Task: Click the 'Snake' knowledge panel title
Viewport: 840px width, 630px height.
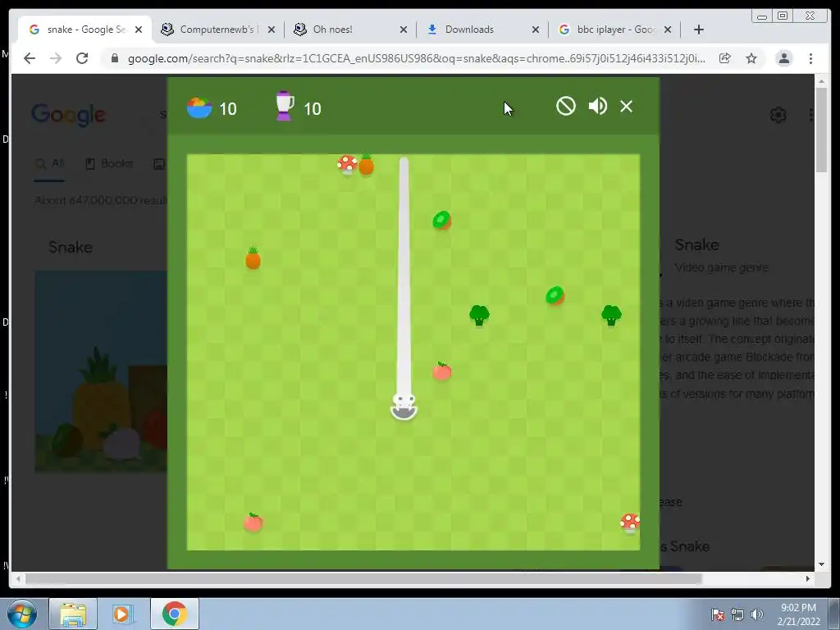Action: tap(697, 244)
